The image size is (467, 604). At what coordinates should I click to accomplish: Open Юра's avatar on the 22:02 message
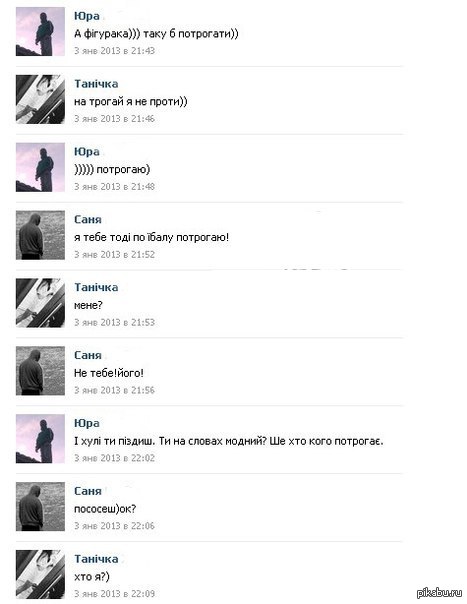(x=40, y=439)
